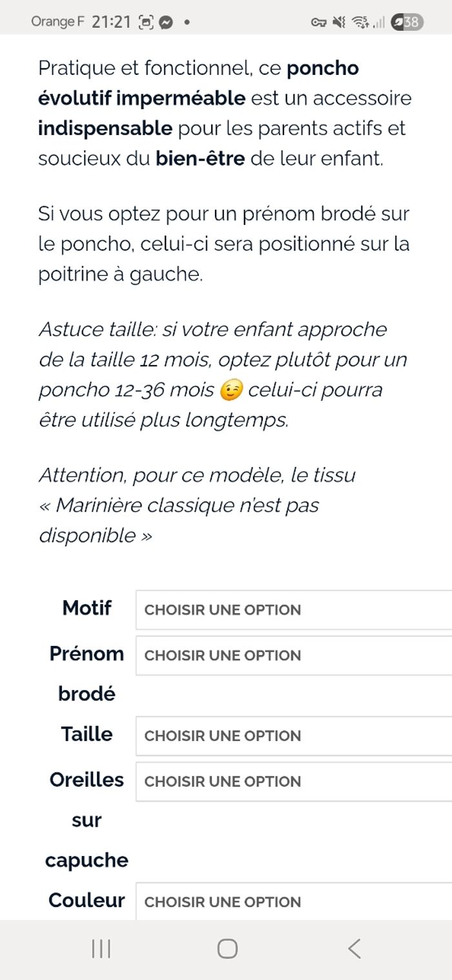The height and width of the screenshot is (980, 452).
Task: Tap the winking emoji in the size tip
Action: click(230, 390)
